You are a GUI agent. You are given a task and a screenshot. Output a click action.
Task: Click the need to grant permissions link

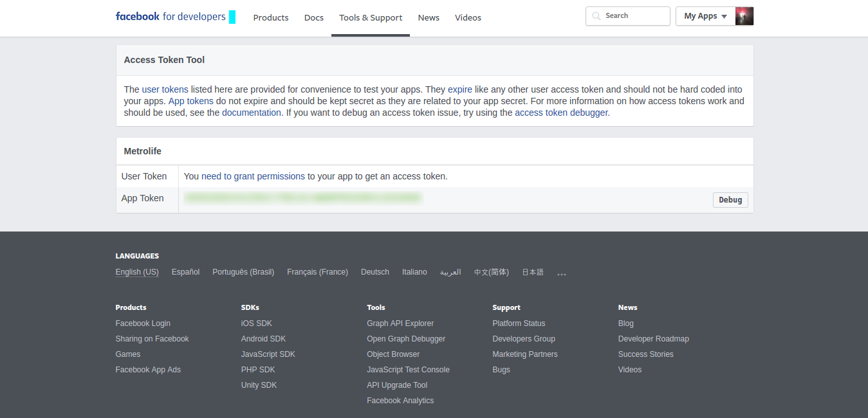click(254, 176)
